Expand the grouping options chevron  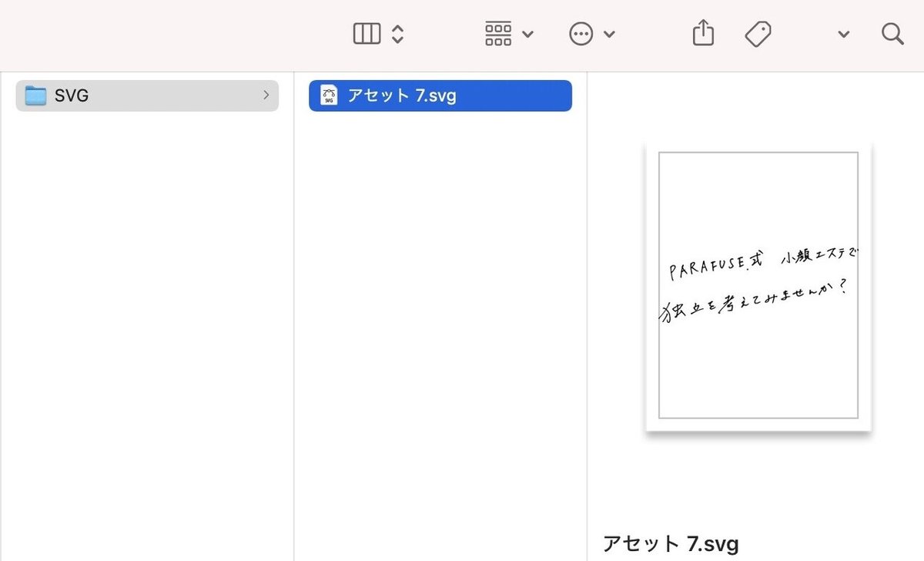[x=528, y=35]
